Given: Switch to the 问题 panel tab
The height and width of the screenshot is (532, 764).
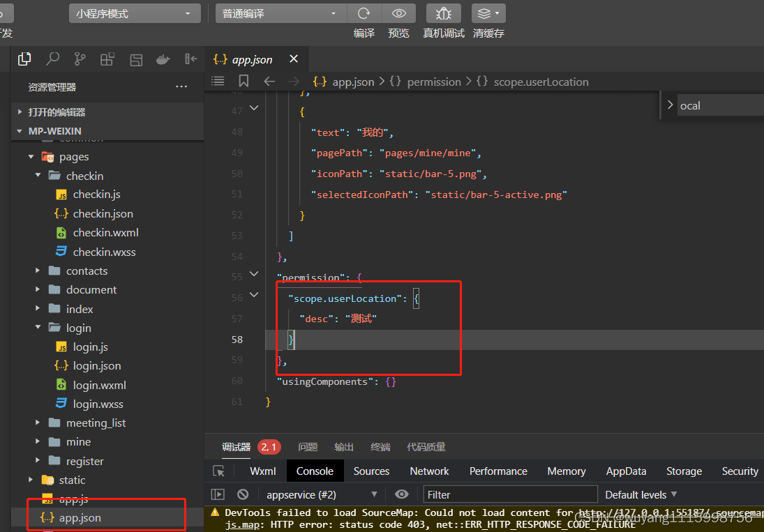Looking at the screenshot, I should click(308, 447).
